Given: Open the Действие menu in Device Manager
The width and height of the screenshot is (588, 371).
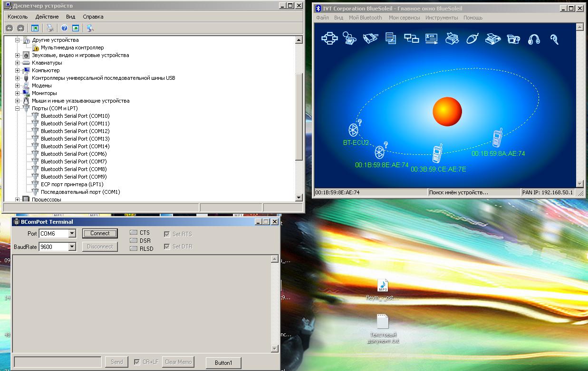Looking at the screenshot, I should point(47,17).
